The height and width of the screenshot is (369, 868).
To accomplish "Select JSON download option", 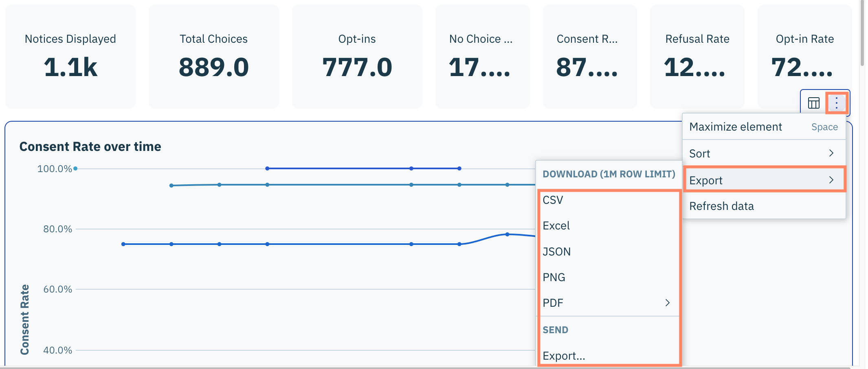I will (556, 252).
